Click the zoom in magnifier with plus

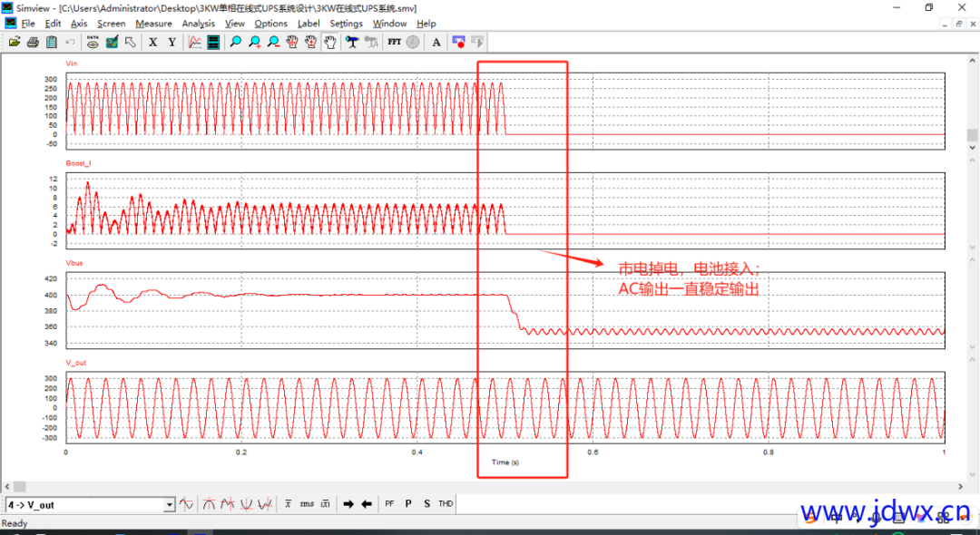coord(254,42)
